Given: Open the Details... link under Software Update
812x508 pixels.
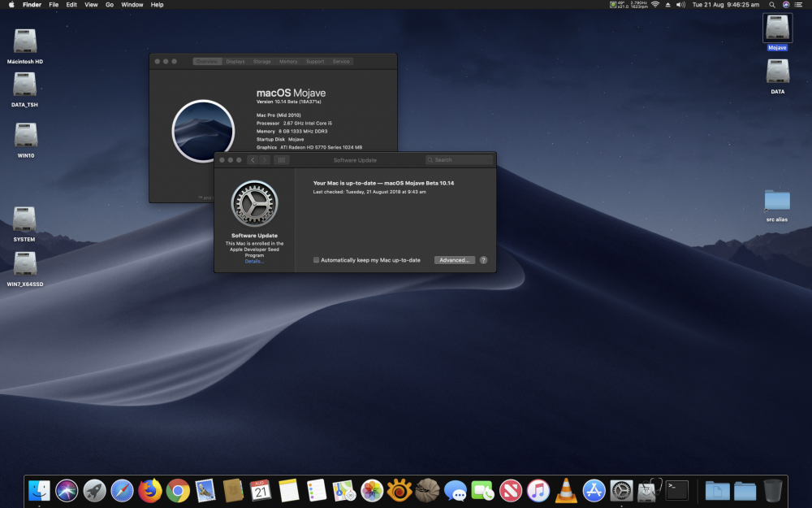Looking at the screenshot, I should [254, 261].
